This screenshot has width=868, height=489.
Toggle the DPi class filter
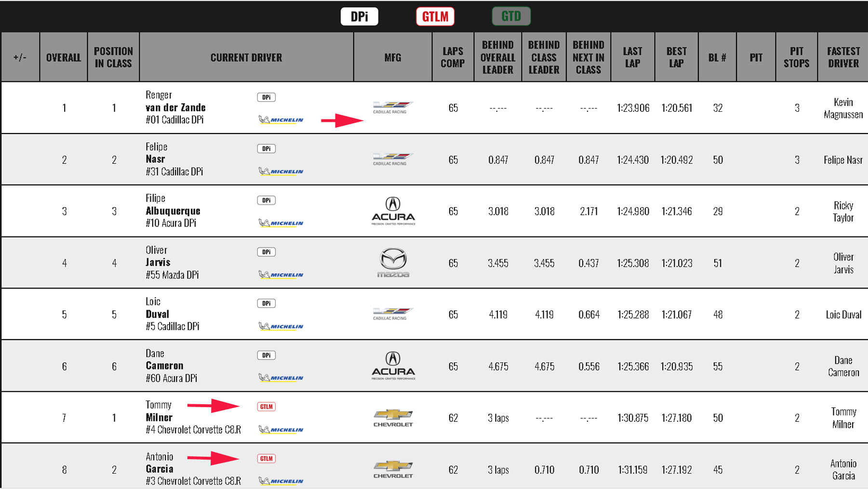tap(359, 16)
